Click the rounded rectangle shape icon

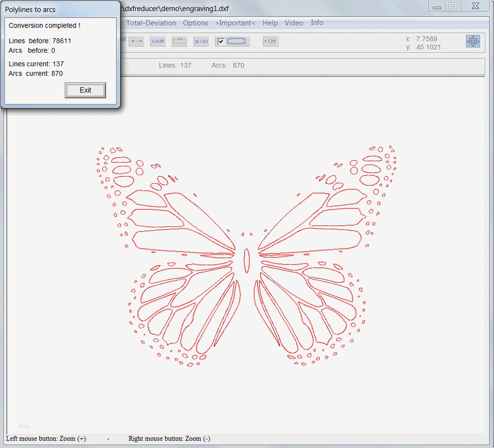(x=236, y=42)
